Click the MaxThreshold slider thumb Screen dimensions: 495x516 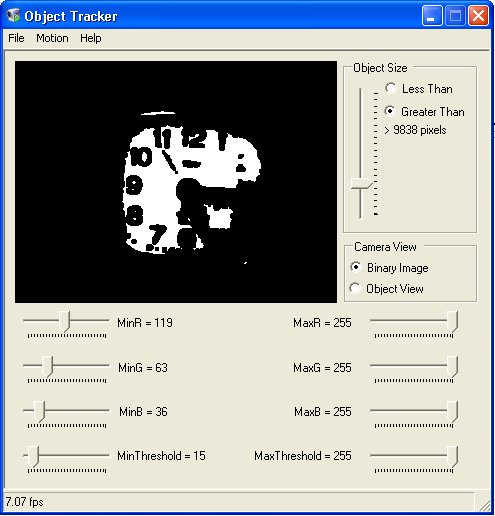452,457
